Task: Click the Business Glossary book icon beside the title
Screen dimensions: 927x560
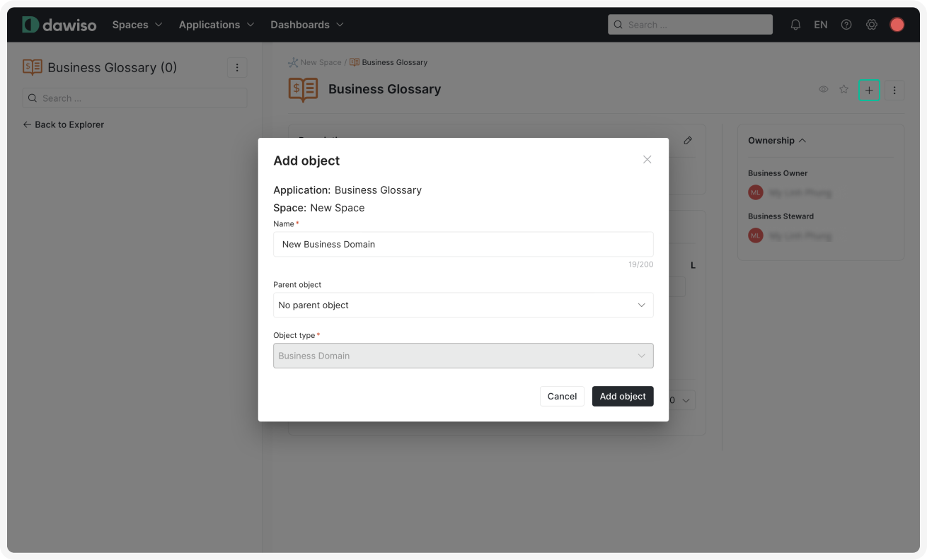Action: click(302, 89)
